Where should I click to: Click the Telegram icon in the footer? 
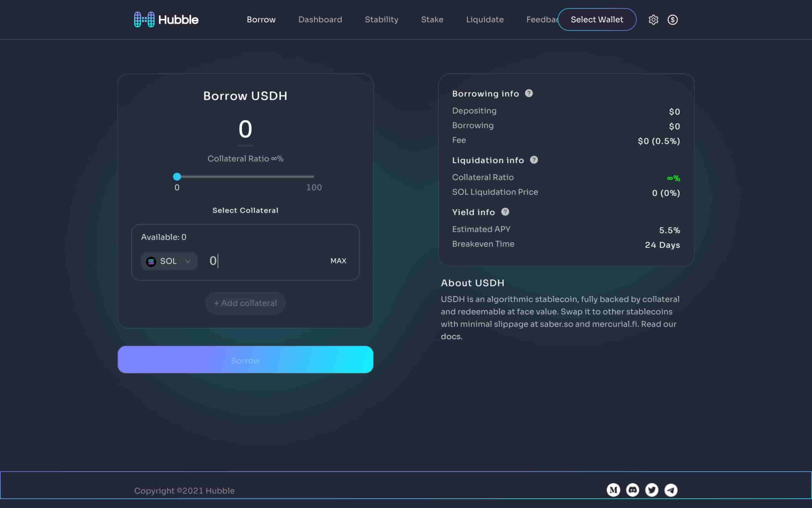[x=670, y=490]
